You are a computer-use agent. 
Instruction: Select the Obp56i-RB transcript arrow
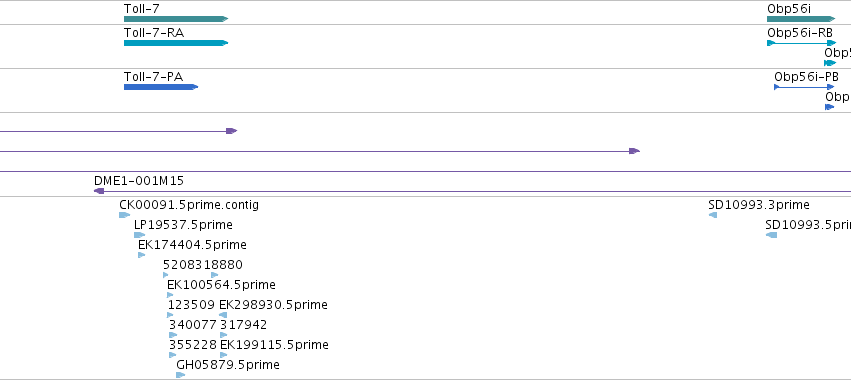[802, 43]
